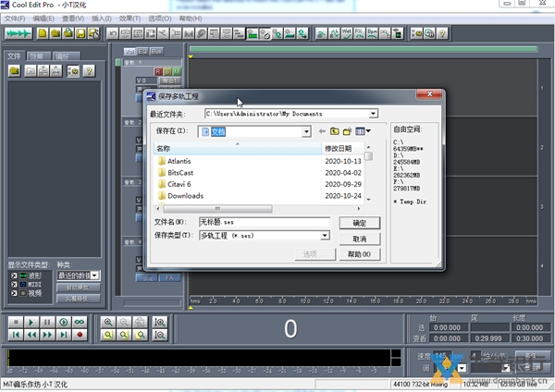Expand the 保存类型 file type dropdown
Image resolution: width=555 pixels, height=392 pixels.
click(x=325, y=235)
